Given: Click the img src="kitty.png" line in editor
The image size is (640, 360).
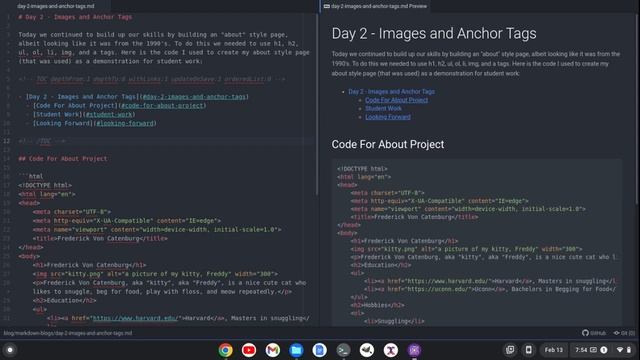Looking at the screenshot, I should click(155, 274).
